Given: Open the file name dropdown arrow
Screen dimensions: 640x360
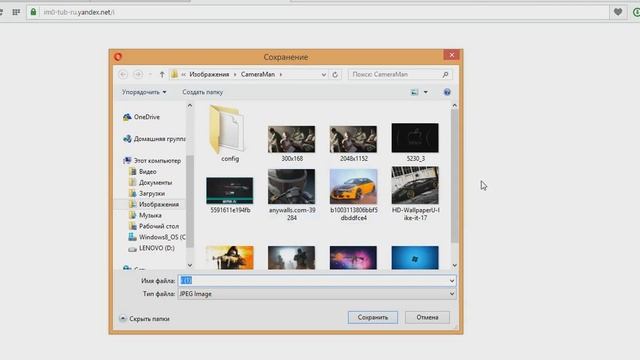Looking at the screenshot, I should coord(452,281).
